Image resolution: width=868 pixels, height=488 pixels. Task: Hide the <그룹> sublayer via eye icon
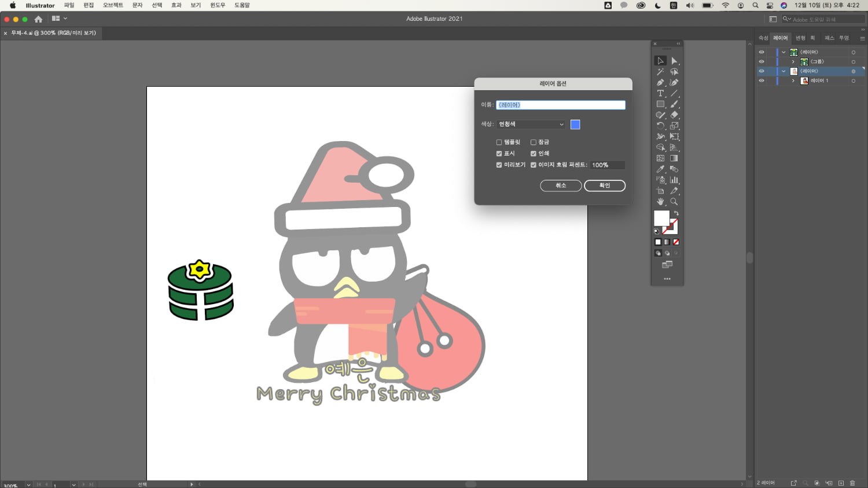pyautogui.click(x=762, y=61)
